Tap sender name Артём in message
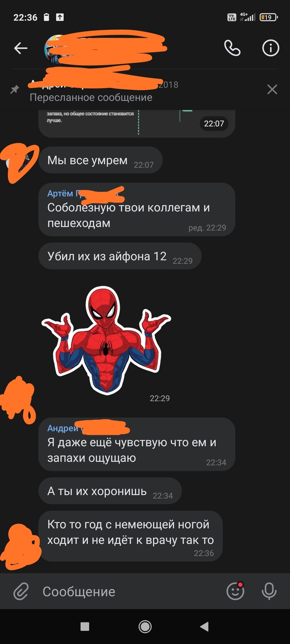 tap(61, 193)
